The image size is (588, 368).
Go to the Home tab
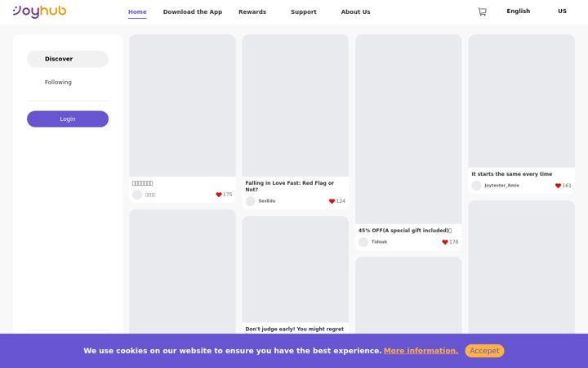click(x=137, y=11)
